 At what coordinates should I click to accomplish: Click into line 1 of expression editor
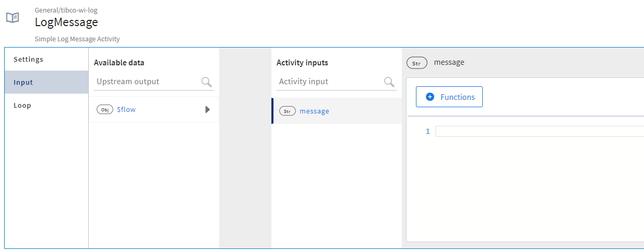[x=538, y=131]
